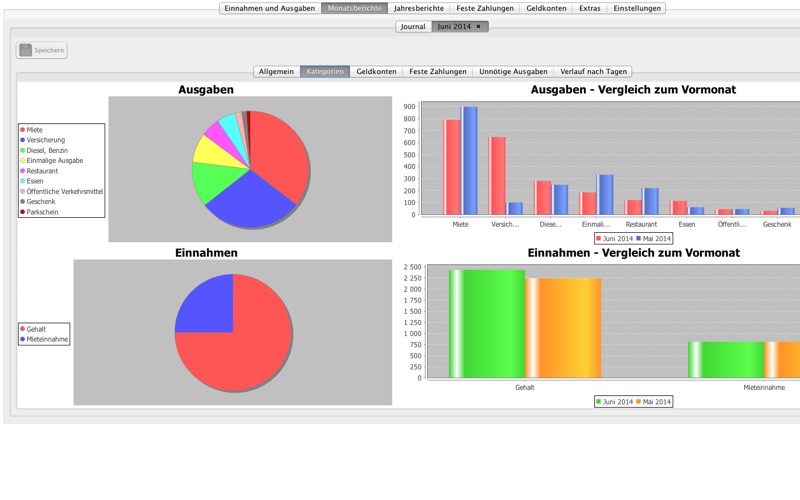
Task: Click the Einnahmen - Vergleich zum Vormonat title
Action: (633, 253)
